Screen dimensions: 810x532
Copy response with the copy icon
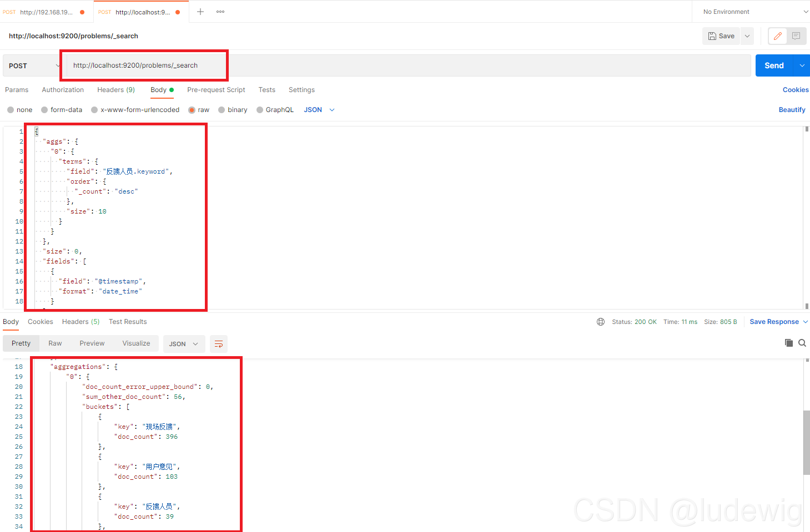[x=788, y=343]
